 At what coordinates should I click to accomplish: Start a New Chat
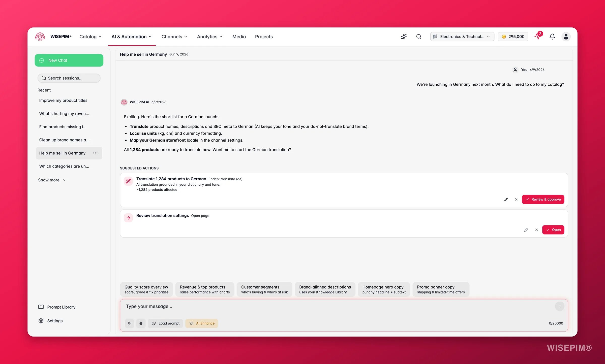coord(69,60)
